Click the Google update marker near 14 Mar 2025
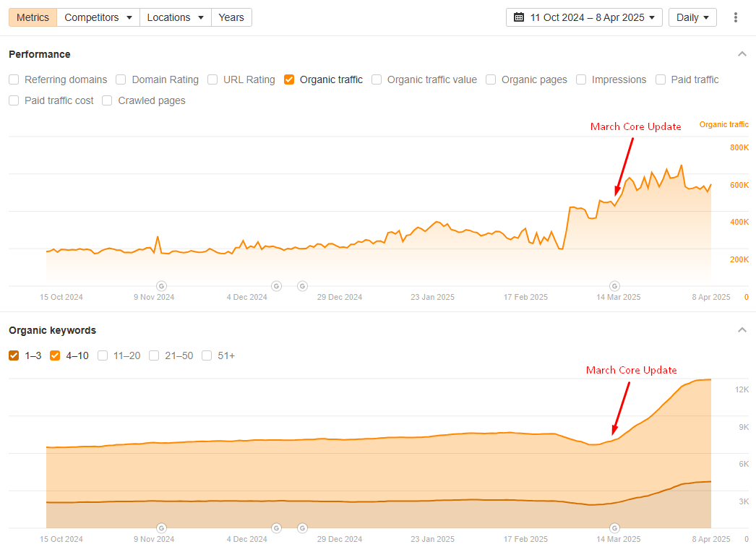Viewport: 756px width, 552px height. coord(614,286)
